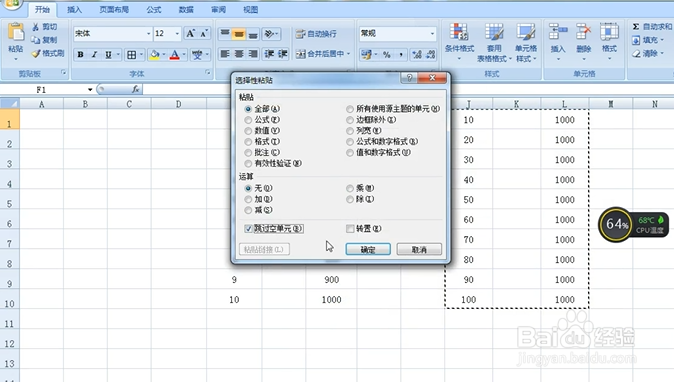Click the Wrap Text button

pyautogui.click(x=316, y=34)
